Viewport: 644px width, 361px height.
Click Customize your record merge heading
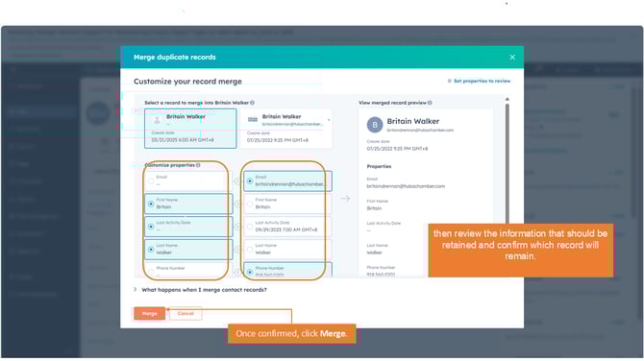pos(187,82)
